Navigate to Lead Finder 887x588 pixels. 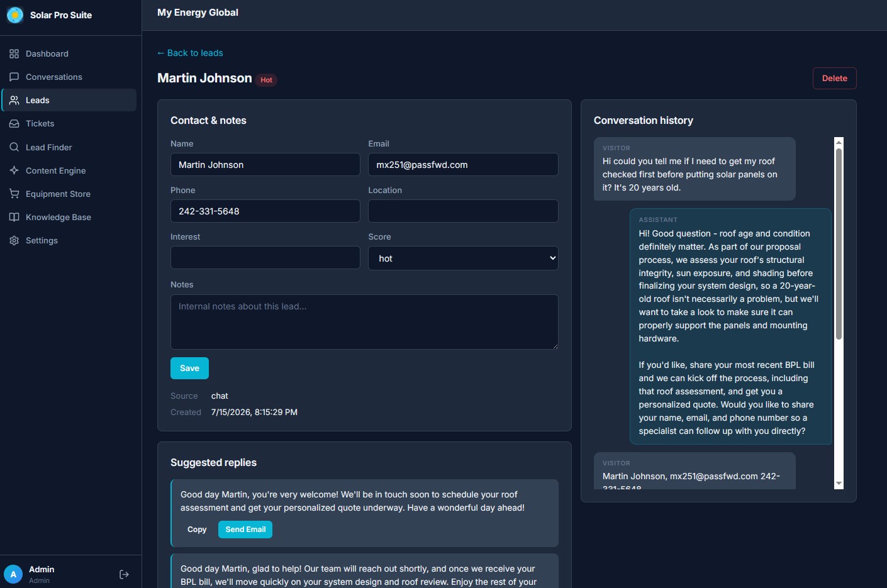point(69,147)
